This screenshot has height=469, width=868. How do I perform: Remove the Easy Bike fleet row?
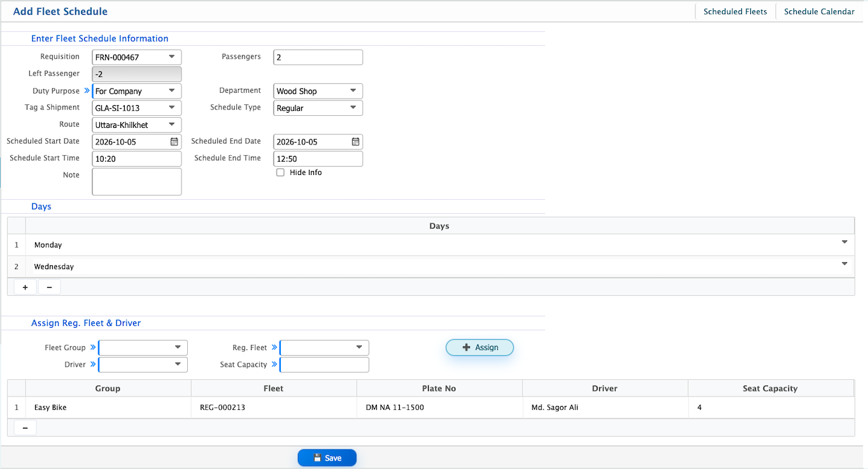25,428
